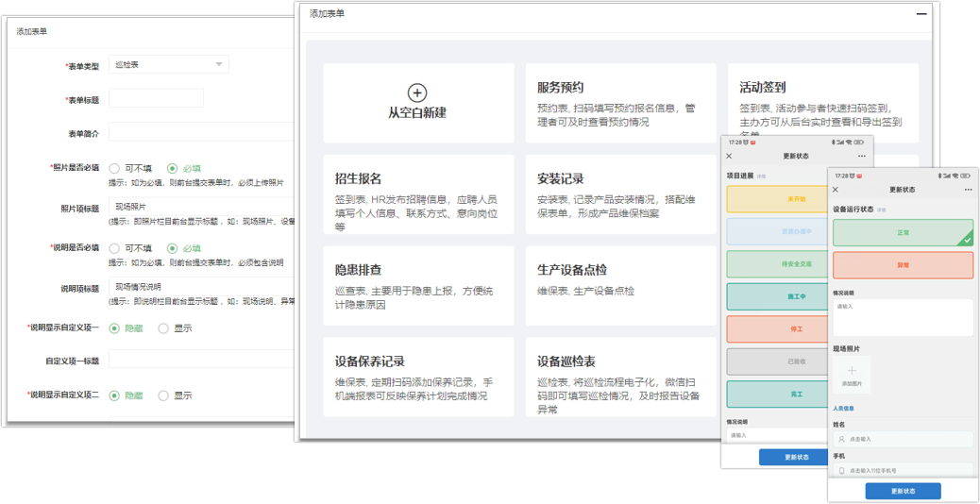Close the 项目进展 mobile status page

pos(729,156)
